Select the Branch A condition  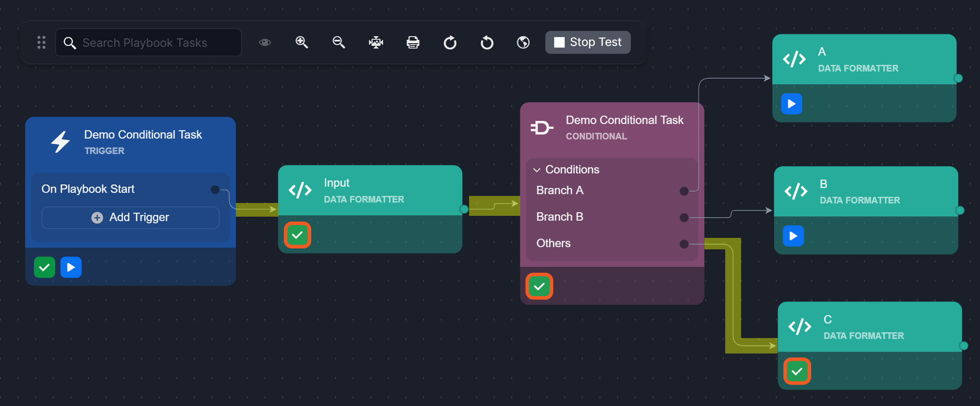tap(560, 191)
